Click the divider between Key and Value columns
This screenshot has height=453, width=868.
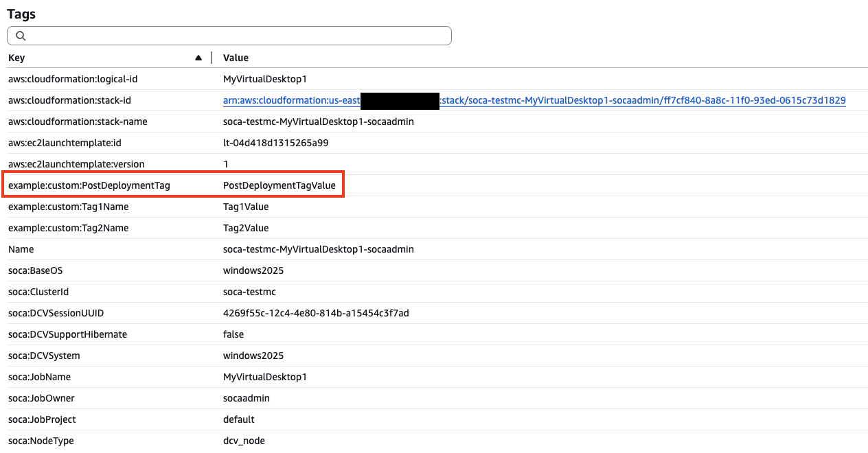pyautogui.click(x=211, y=58)
